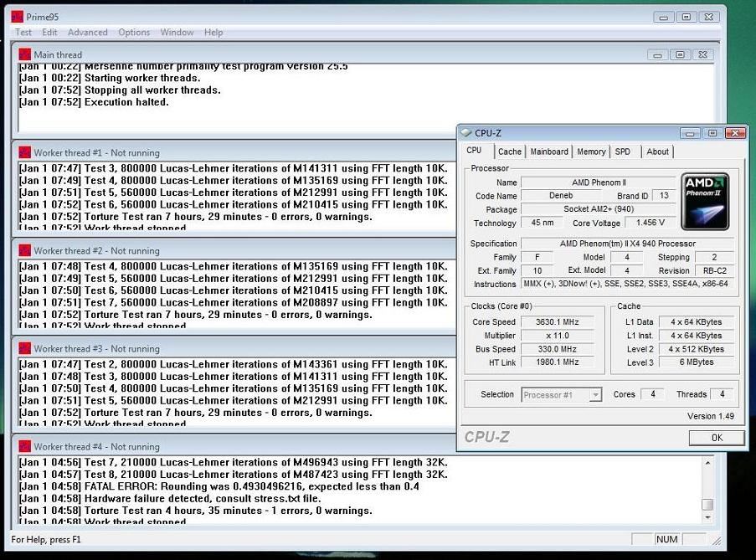Close the CPU-Z window
The image size is (756, 560).
point(735,133)
